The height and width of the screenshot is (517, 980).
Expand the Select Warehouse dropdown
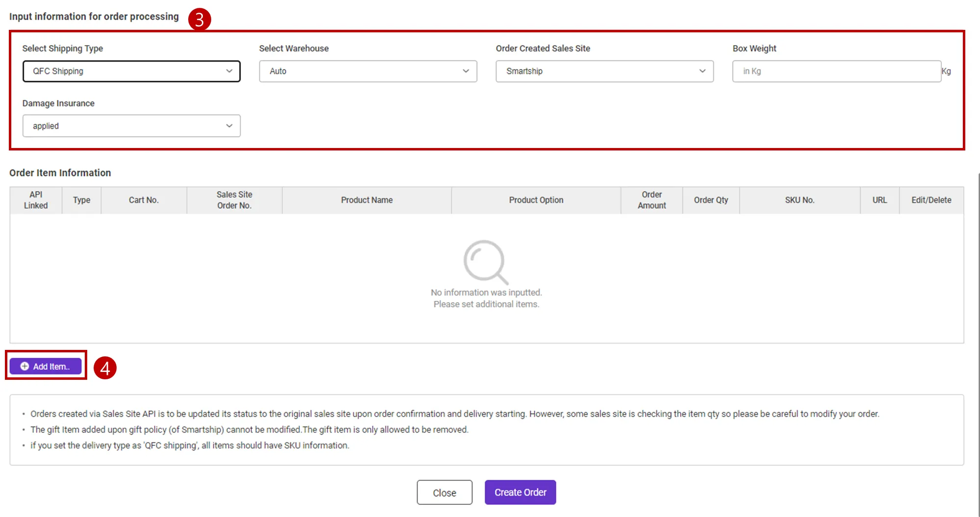367,71
